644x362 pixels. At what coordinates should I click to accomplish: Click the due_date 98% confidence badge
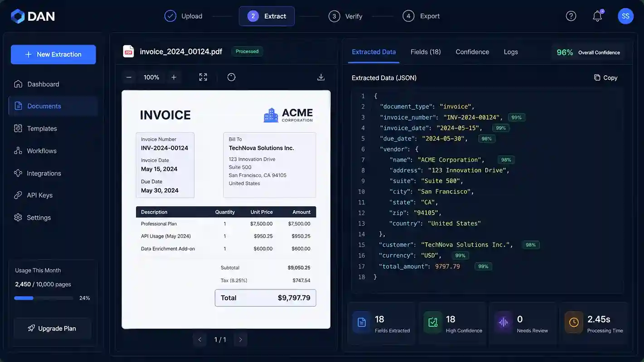coord(487,139)
